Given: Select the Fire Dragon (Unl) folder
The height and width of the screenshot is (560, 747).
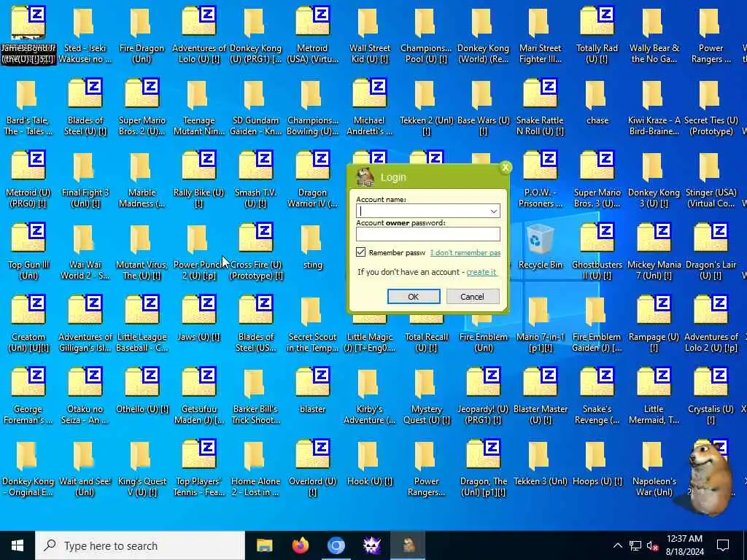Looking at the screenshot, I should [x=142, y=34].
